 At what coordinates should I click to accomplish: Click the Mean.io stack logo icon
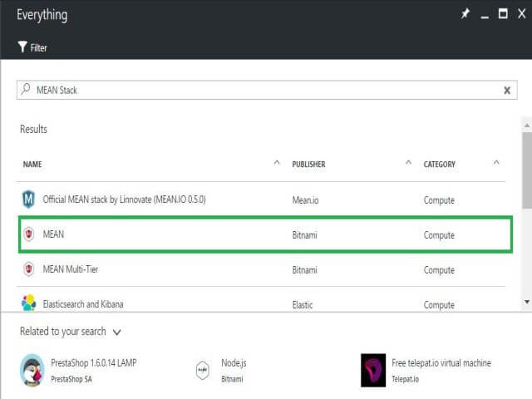click(29, 199)
